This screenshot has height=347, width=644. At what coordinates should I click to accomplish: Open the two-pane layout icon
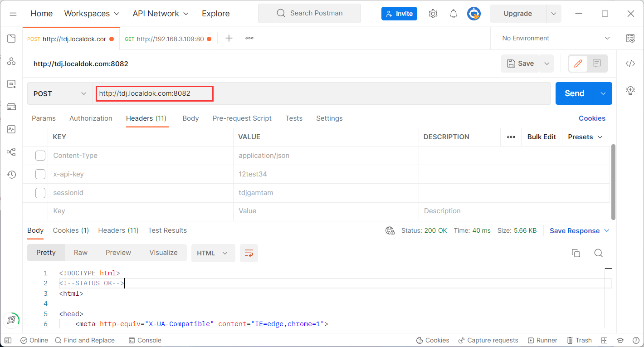[x=604, y=340]
